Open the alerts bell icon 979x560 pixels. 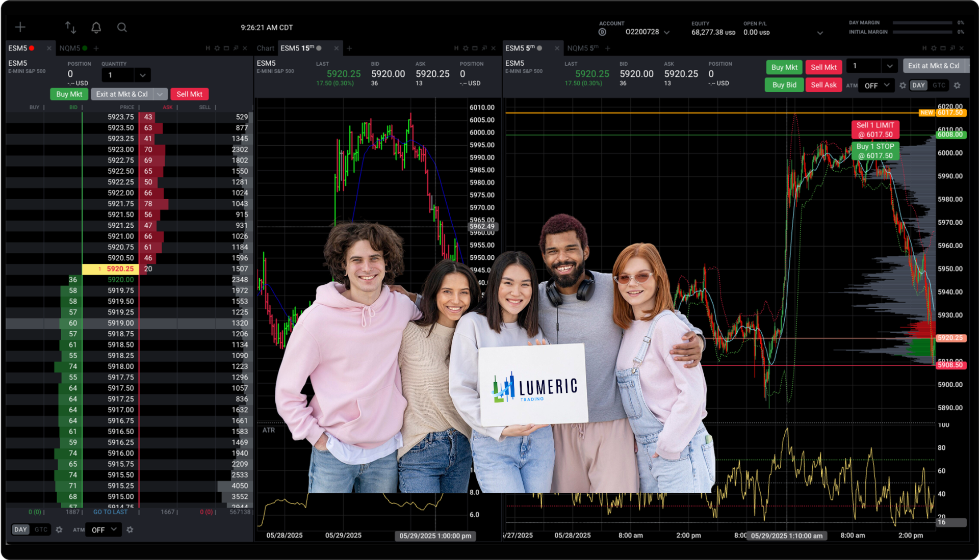[96, 28]
